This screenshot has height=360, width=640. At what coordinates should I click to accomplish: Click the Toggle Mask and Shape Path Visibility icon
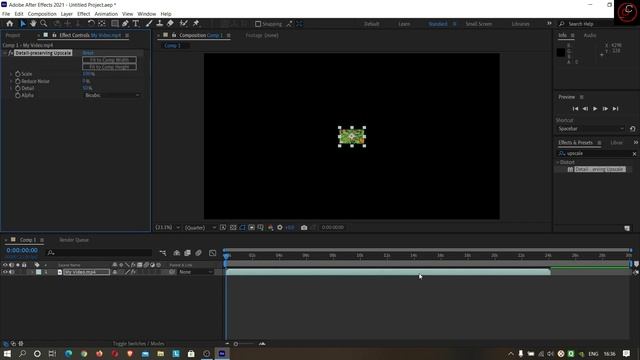coord(242,227)
